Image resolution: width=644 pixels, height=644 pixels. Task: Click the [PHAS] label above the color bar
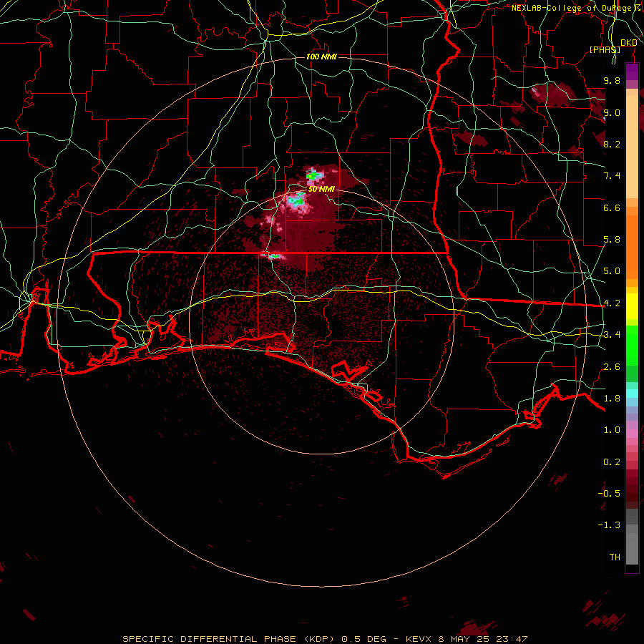(605, 49)
